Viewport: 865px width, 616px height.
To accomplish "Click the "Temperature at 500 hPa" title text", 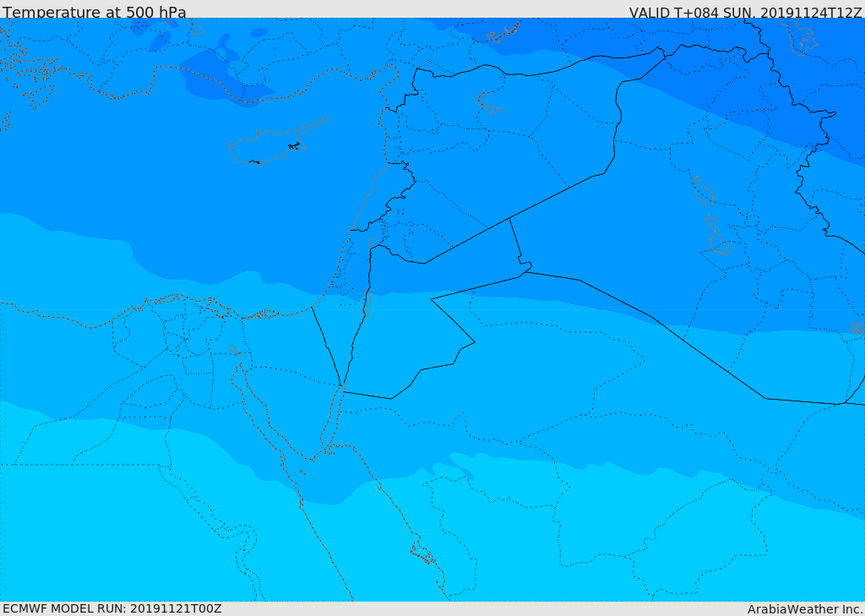I will click(95, 12).
